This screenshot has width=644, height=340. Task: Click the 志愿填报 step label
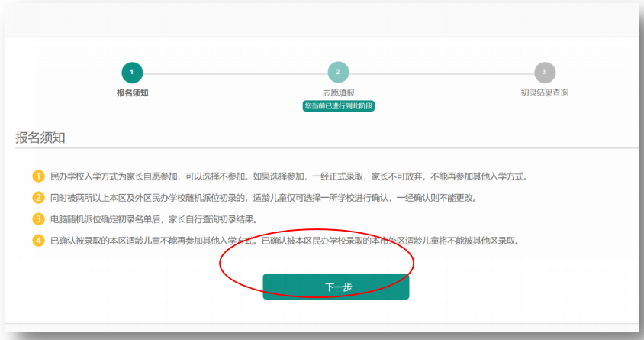pos(339,93)
